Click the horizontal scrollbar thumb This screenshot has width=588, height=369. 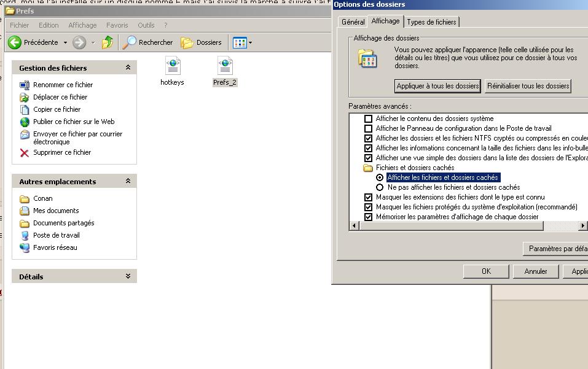(452, 225)
